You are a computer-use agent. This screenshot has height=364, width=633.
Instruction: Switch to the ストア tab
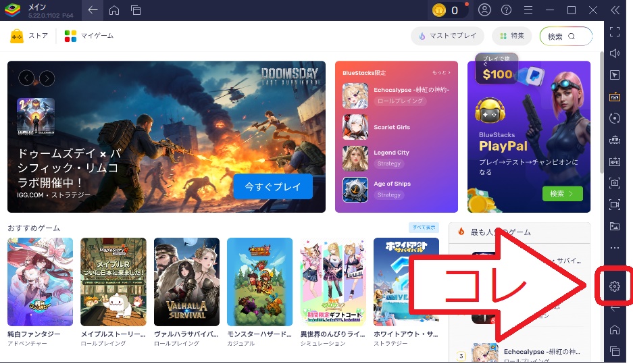pos(30,36)
